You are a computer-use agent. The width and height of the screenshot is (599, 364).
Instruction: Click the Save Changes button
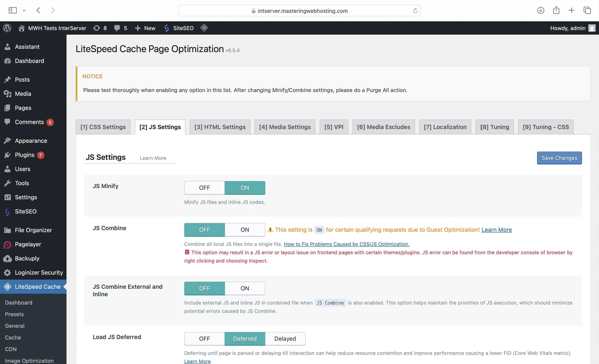[x=559, y=158]
